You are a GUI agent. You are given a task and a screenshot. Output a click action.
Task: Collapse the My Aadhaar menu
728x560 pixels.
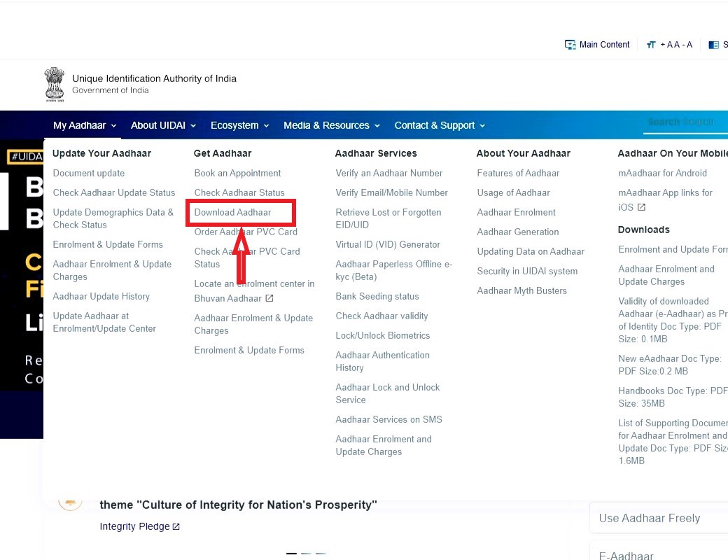85,125
